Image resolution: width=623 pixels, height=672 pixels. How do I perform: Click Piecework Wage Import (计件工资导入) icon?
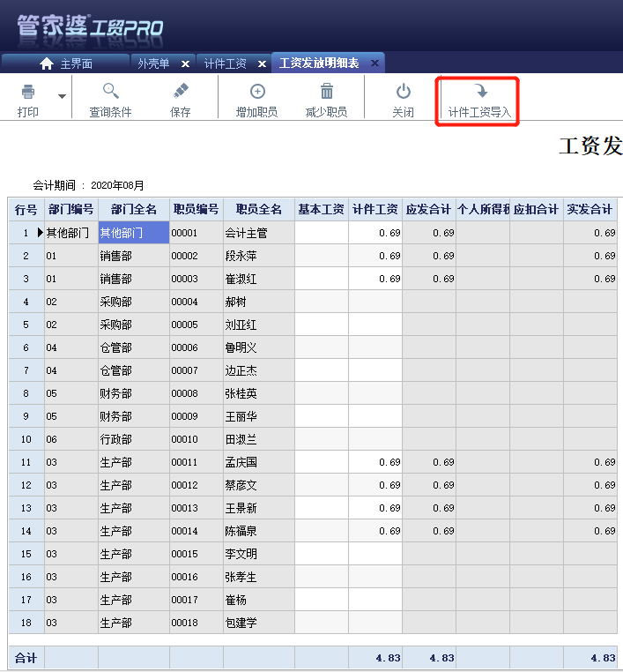point(479,91)
